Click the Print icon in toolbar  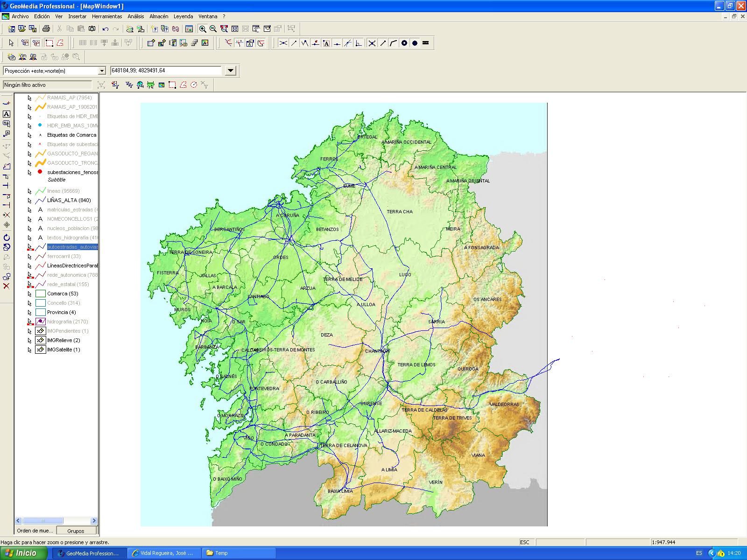[x=46, y=29]
